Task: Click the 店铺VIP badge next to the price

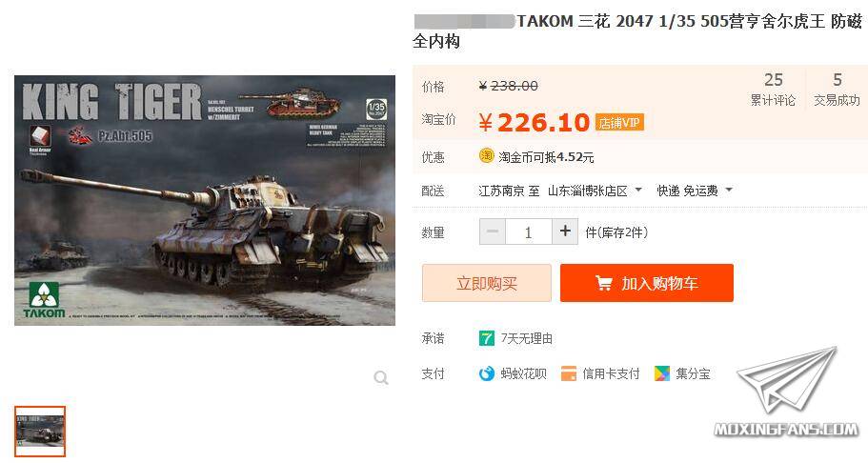Action: click(x=619, y=122)
